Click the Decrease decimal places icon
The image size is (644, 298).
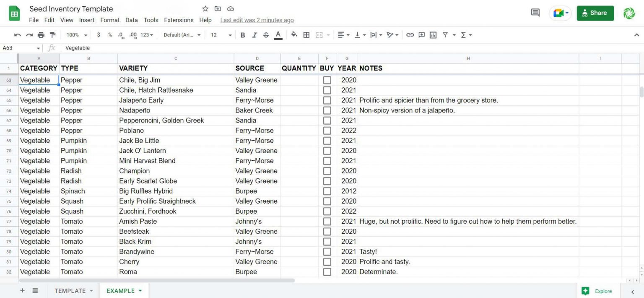click(121, 35)
